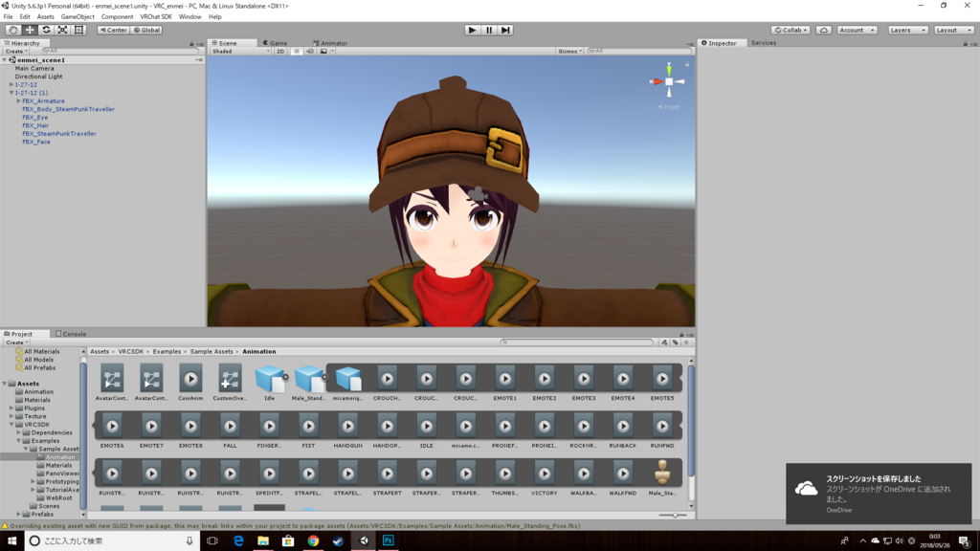Click the Center pivot button
This screenshot has height=551, width=980.
[113, 30]
